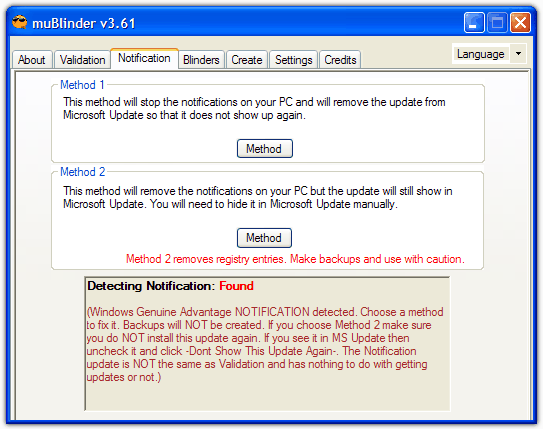
Task: Minimize the muBlinder window
Action: pos(474,23)
